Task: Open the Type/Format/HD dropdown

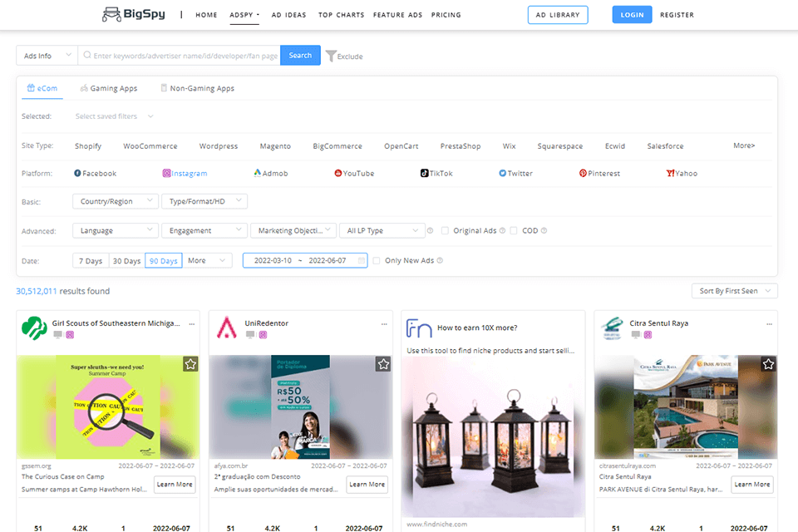Action: (204, 201)
